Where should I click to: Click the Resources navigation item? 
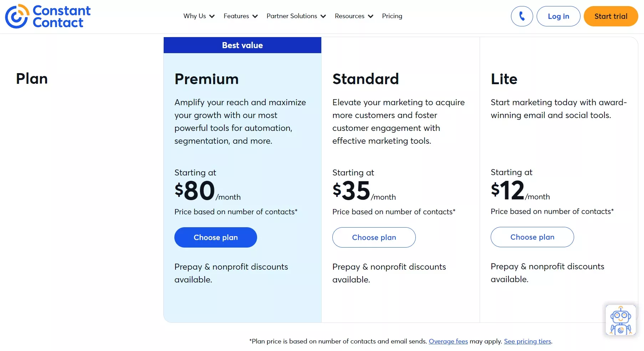coord(349,16)
